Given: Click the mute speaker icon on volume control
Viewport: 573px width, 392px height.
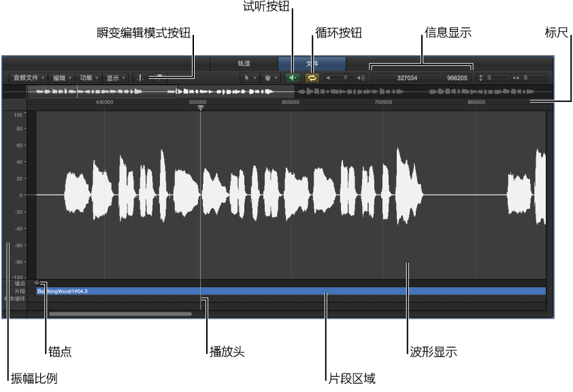Looking at the screenshot, I should (x=327, y=77).
